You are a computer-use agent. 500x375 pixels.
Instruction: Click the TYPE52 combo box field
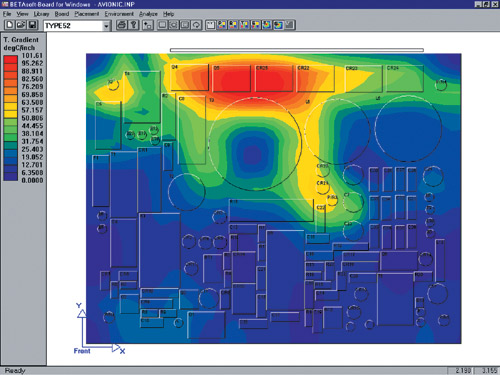click(x=73, y=26)
